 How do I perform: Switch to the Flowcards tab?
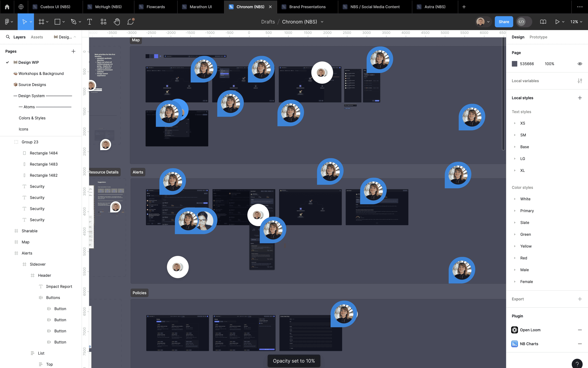coord(156,7)
